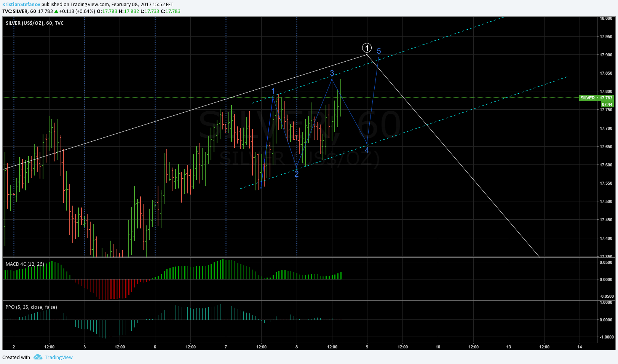Click the H:17.832 high value in header

tap(129, 11)
